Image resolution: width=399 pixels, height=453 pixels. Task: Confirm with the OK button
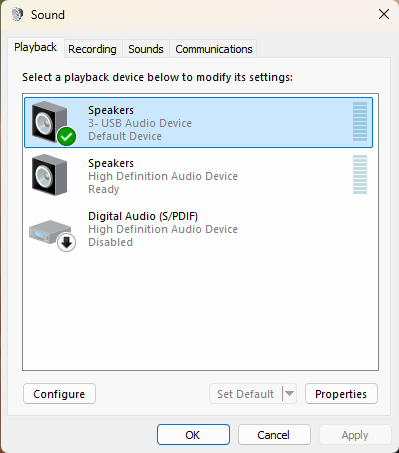(193, 435)
